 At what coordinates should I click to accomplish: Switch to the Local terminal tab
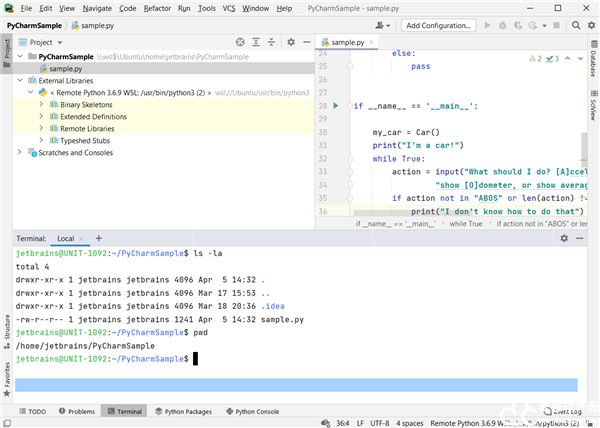(65, 238)
